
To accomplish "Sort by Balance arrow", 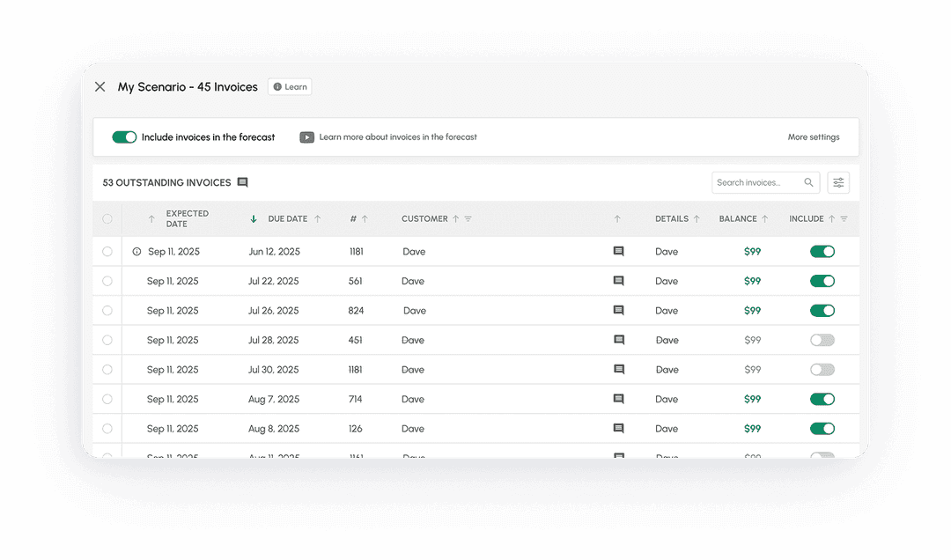I will (x=765, y=219).
